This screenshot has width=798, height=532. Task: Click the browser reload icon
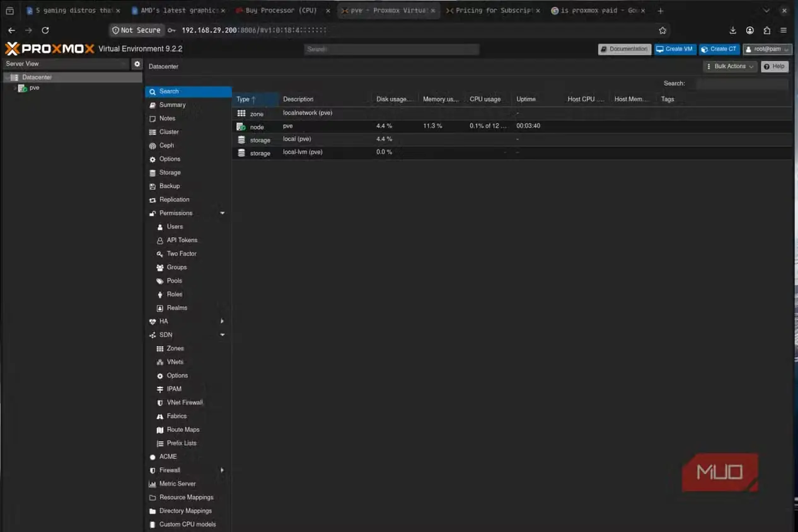pyautogui.click(x=45, y=30)
